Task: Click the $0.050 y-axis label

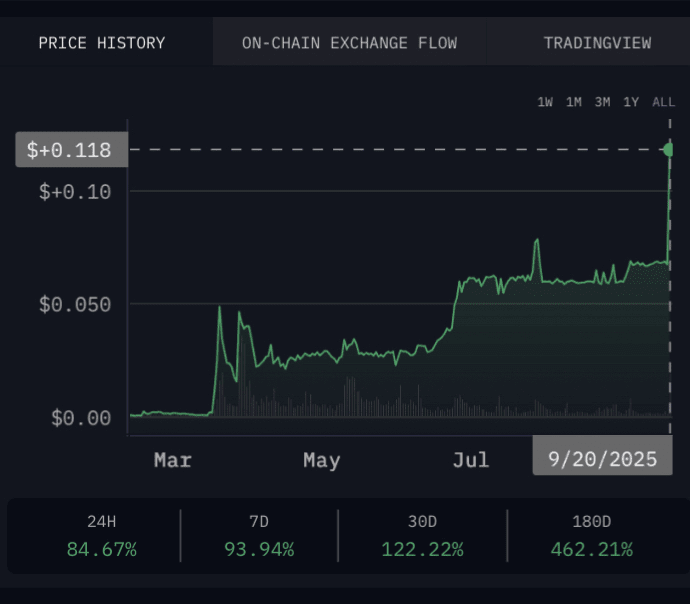Action: [75, 304]
